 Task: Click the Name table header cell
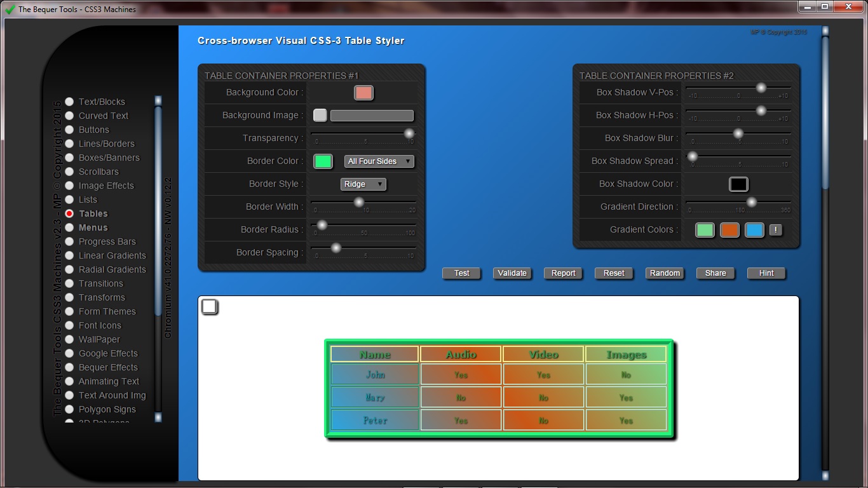(375, 355)
